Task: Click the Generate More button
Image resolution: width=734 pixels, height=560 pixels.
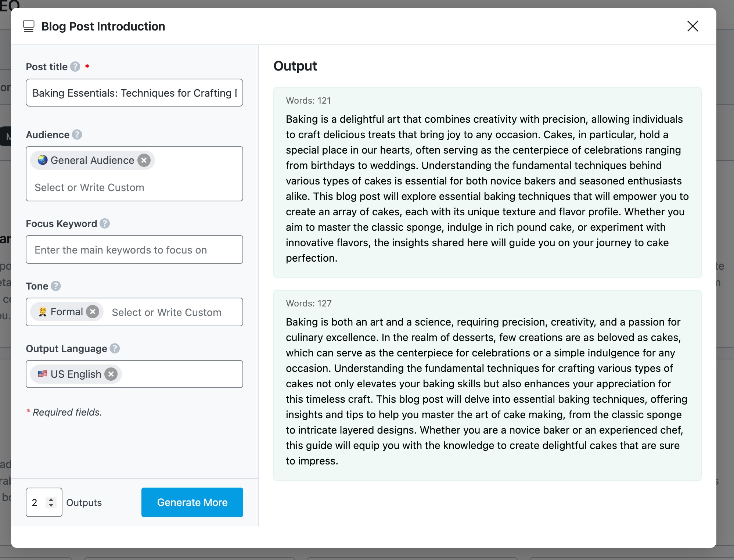Action: [x=192, y=502]
